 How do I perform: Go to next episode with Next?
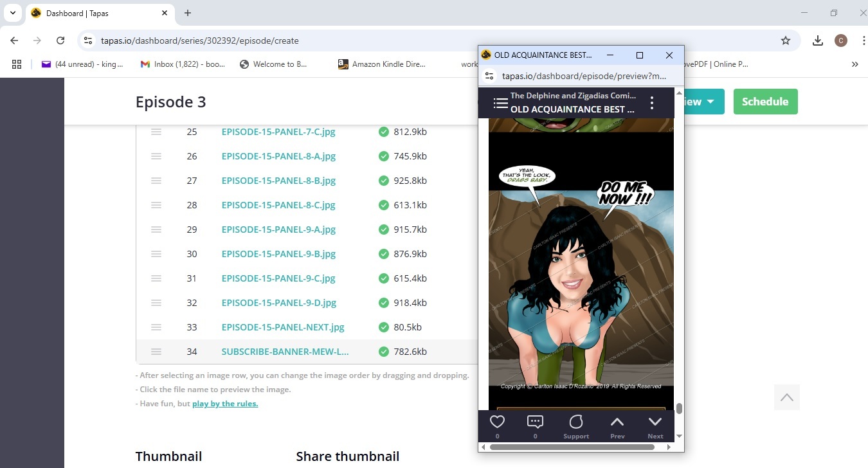coord(655,426)
